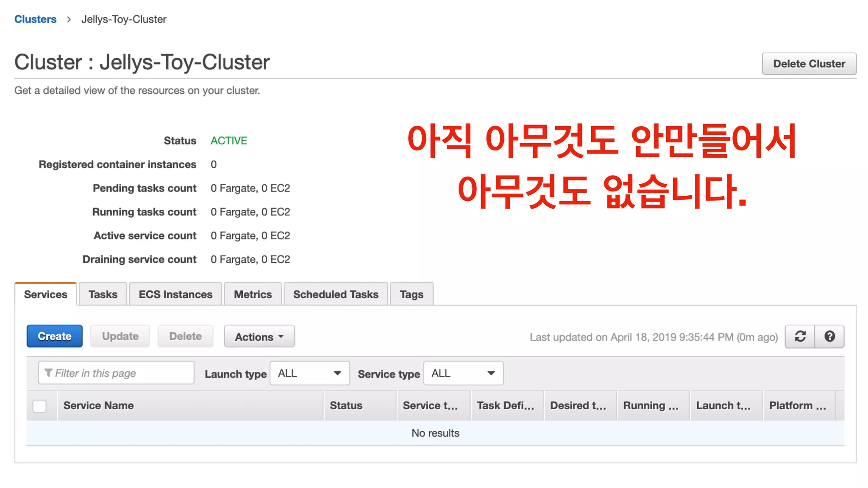
Task: Click the Delete Cluster button
Action: pos(809,64)
